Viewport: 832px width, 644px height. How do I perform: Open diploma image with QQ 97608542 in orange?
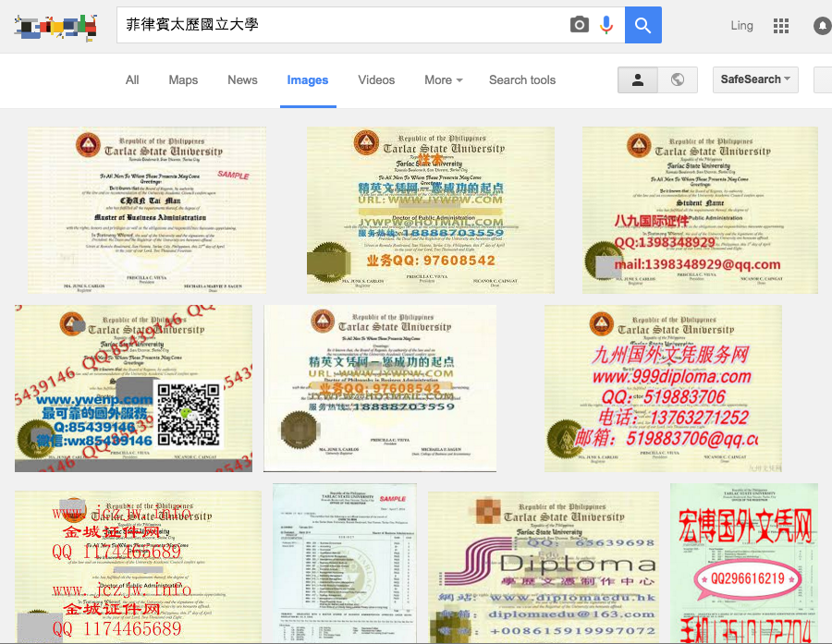click(430, 210)
